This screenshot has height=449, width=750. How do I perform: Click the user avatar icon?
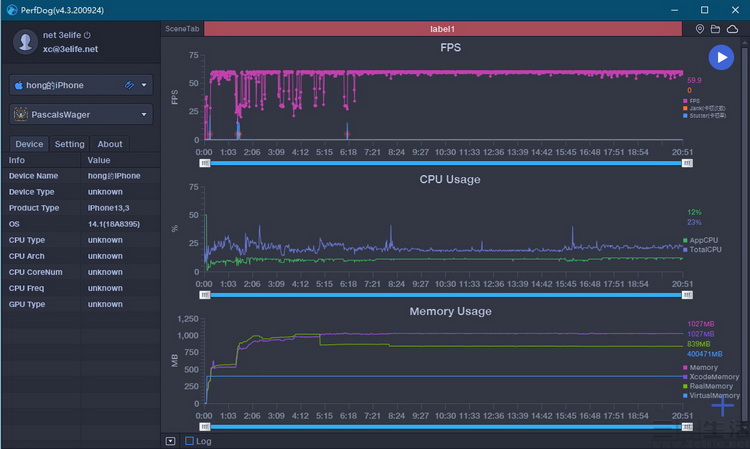[25, 42]
